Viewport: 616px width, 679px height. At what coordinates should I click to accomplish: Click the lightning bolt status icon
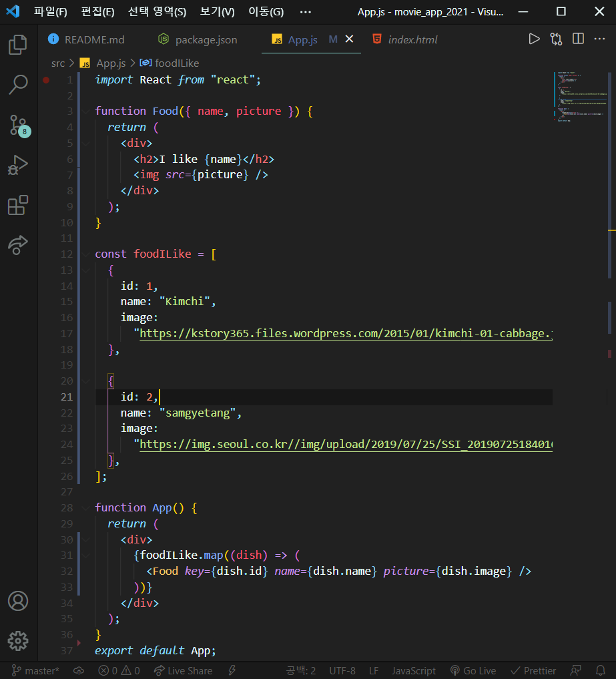tap(232, 671)
